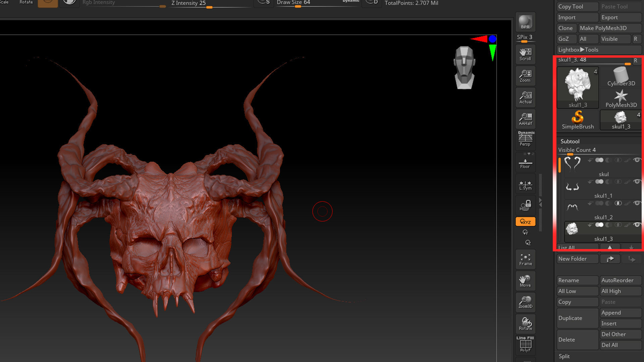Click Del Other button
The image size is (644, 362).
[x=621, y=334]
